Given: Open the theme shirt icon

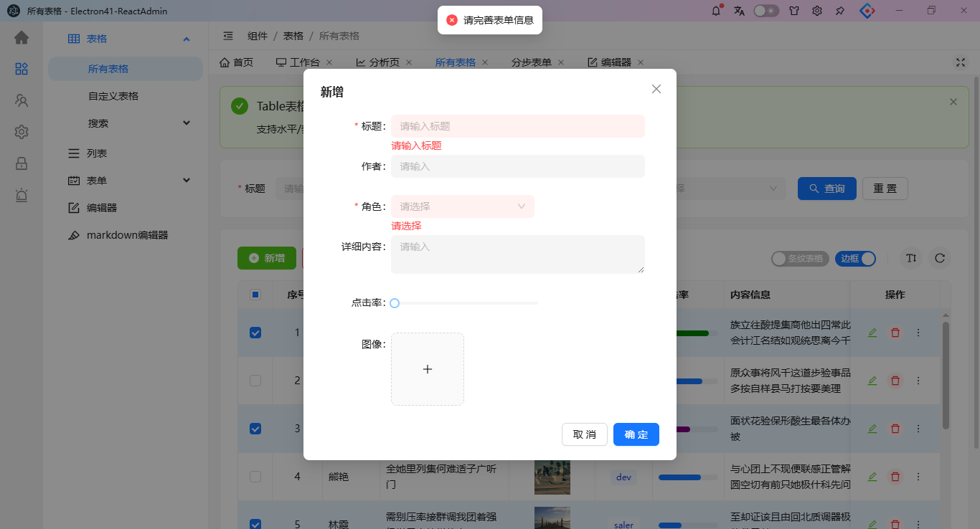Looking at the screenshot, I should click(793, 11).
